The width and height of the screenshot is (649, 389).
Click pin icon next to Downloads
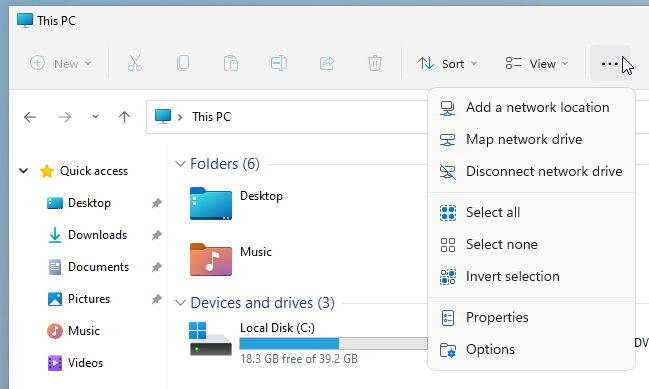point(156,235)
